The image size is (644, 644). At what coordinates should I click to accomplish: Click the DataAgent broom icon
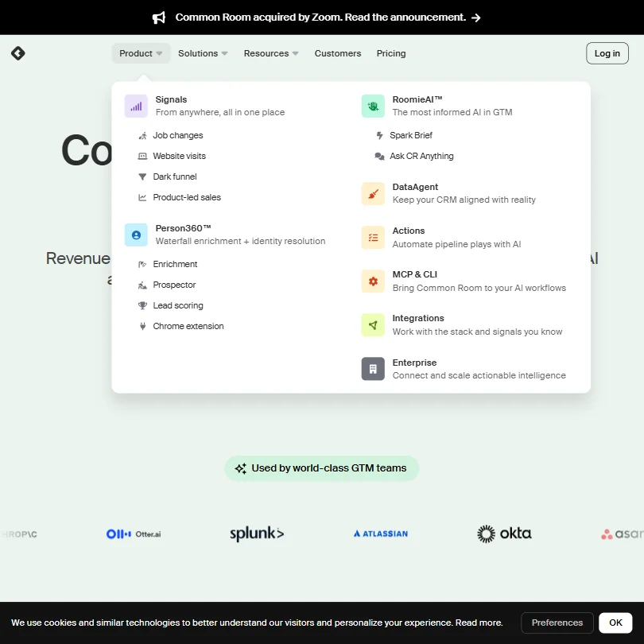tap(373, 193)
